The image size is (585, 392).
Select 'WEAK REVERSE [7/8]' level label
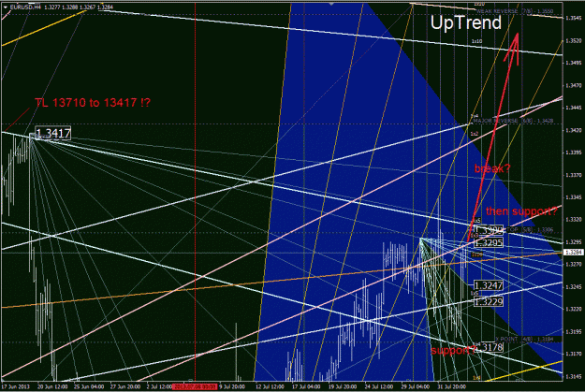515,11
